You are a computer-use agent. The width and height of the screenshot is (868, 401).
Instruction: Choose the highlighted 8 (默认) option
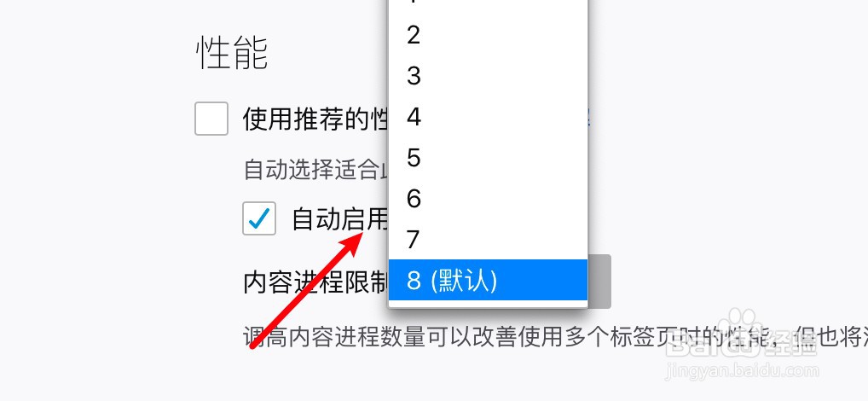click(488, 280)
